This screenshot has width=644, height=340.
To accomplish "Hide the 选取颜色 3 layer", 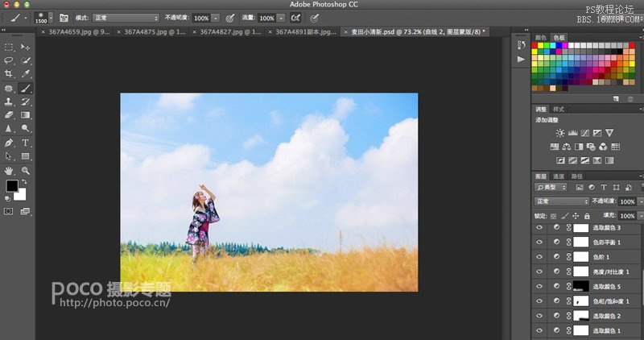I will (539, 227).
